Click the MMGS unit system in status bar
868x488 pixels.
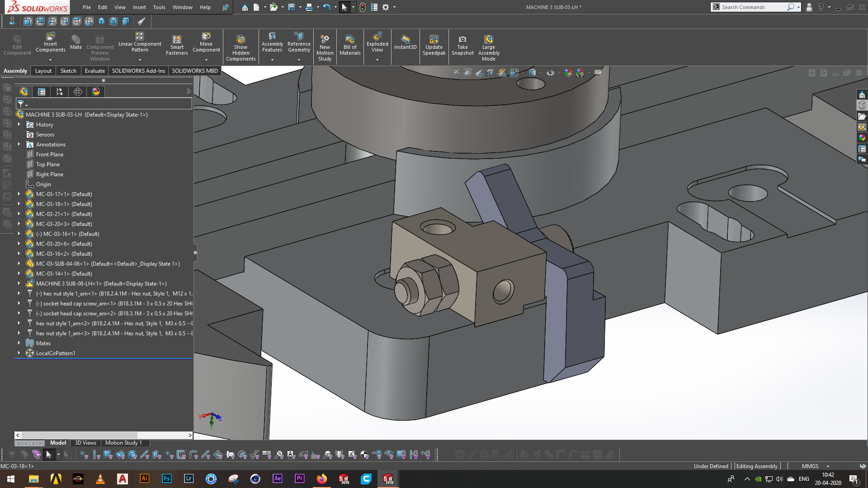coord(810,466)
